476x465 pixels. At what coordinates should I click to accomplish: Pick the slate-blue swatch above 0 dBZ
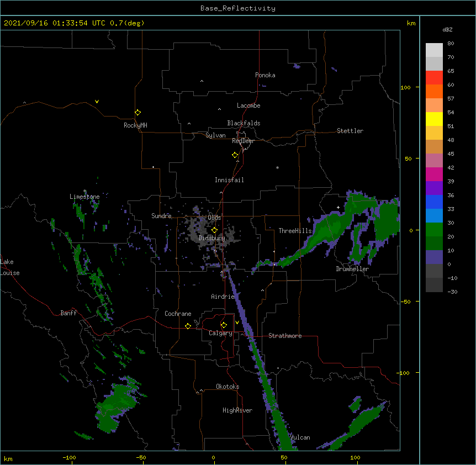(x=434, y=257)
